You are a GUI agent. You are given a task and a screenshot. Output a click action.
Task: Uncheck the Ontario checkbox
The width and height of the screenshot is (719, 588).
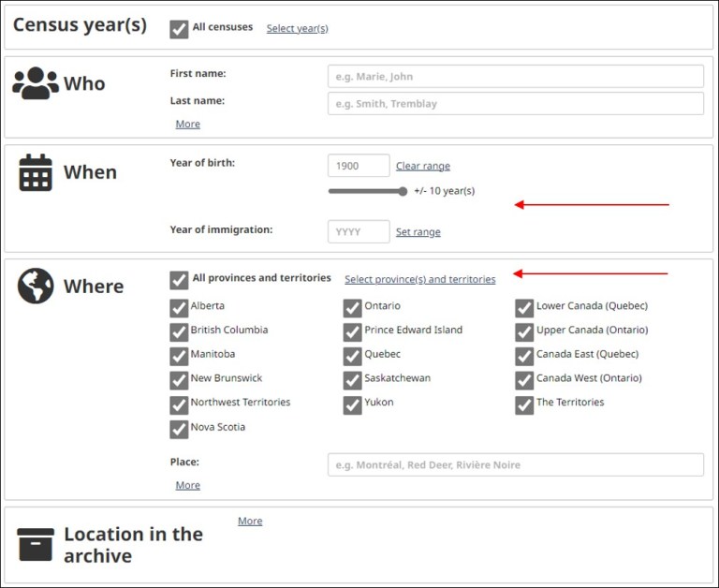(x=352, y=309)
